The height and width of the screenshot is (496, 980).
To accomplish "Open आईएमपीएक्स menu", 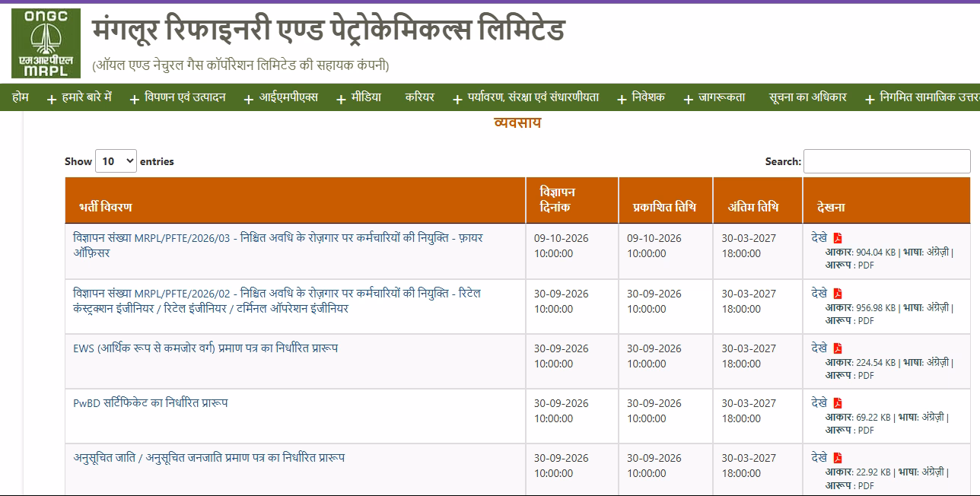I will point(288,97).
